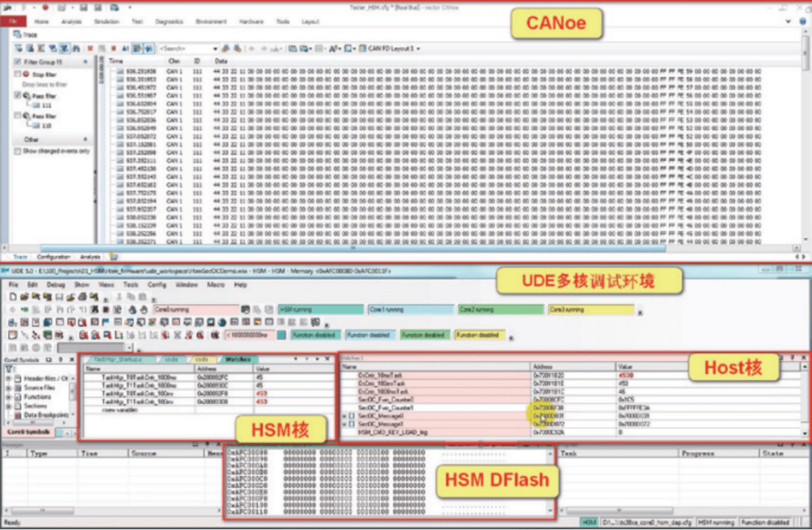Click the print icon in UDE toolbar
This screenshot has width=812, height=530.
(x=83, y=296)
